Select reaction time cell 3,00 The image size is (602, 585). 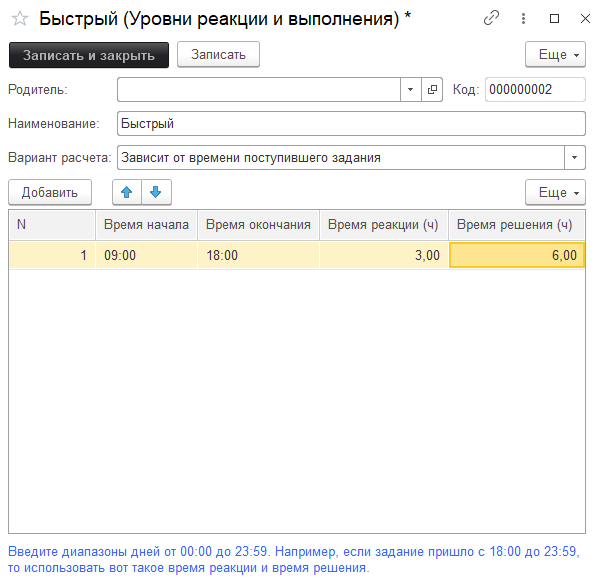point(384,255)
